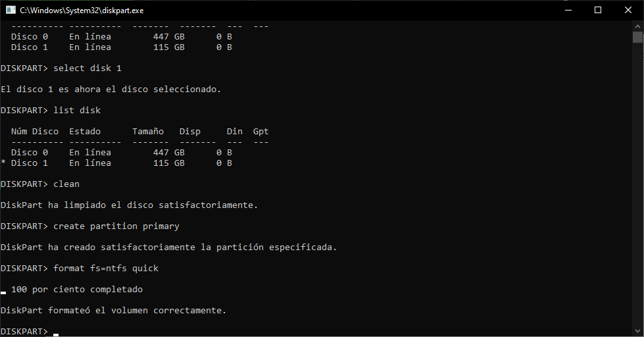Viewport: 644px width, 337px height.
Task: Click the scrollbar up arrow
Action: pos(637,25)
